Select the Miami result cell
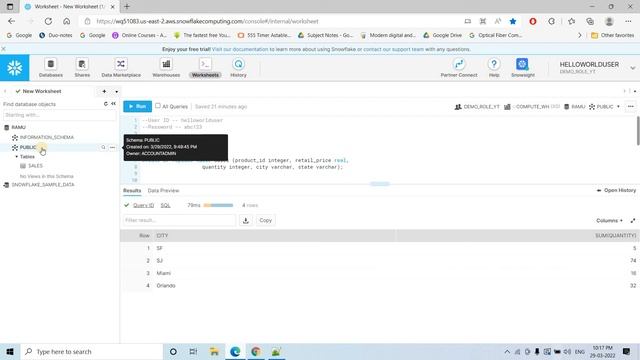 [x=164, y=273]
